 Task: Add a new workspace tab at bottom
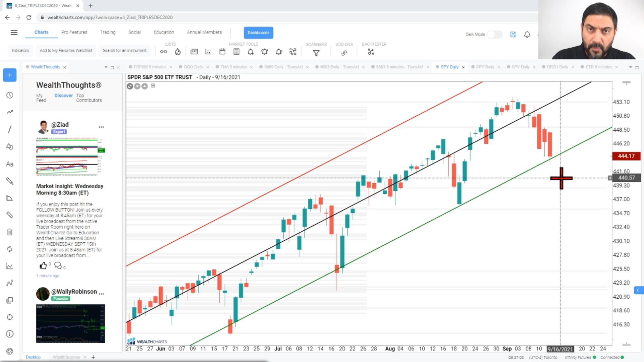tap(93, 357)
